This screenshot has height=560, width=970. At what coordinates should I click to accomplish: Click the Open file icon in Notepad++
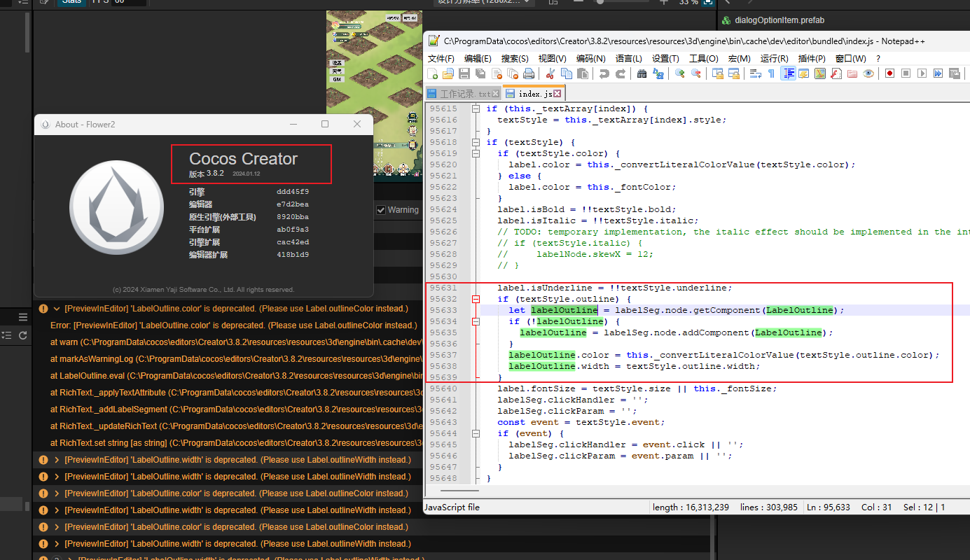point(448,73)
